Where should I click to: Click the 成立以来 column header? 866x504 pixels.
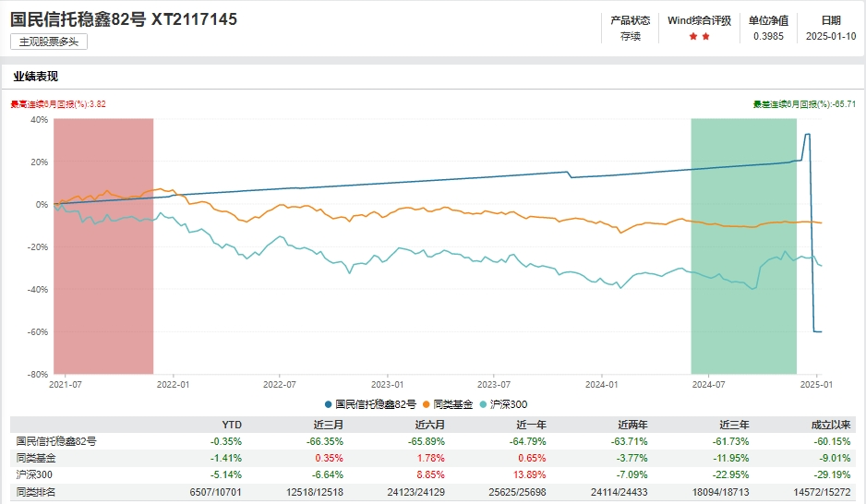click(831, 425)
